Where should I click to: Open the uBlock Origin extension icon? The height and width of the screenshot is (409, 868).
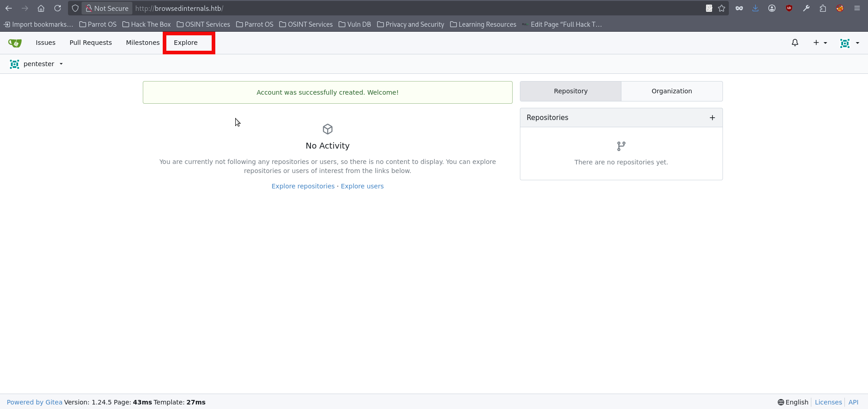pyautogui.click(x=789, y=8)
